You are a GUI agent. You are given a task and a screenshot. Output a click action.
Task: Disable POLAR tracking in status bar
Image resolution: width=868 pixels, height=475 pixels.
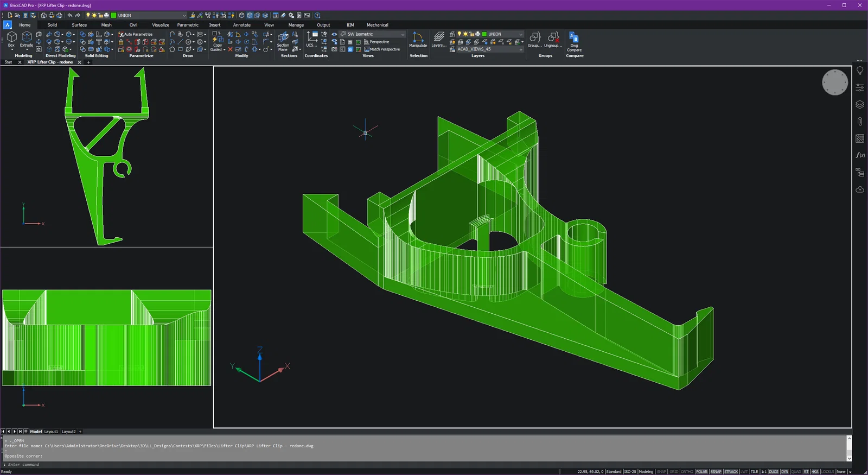click(x=701, y=472)
